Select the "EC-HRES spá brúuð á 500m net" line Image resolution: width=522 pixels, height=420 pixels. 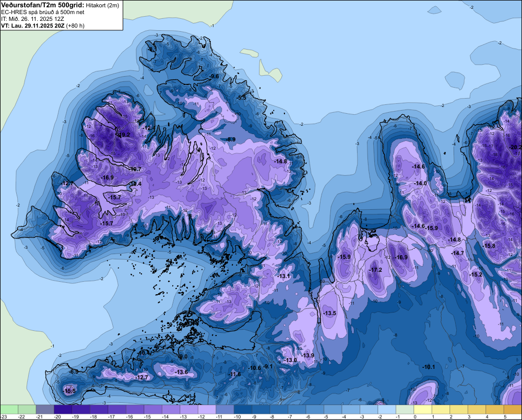(43, 12)
